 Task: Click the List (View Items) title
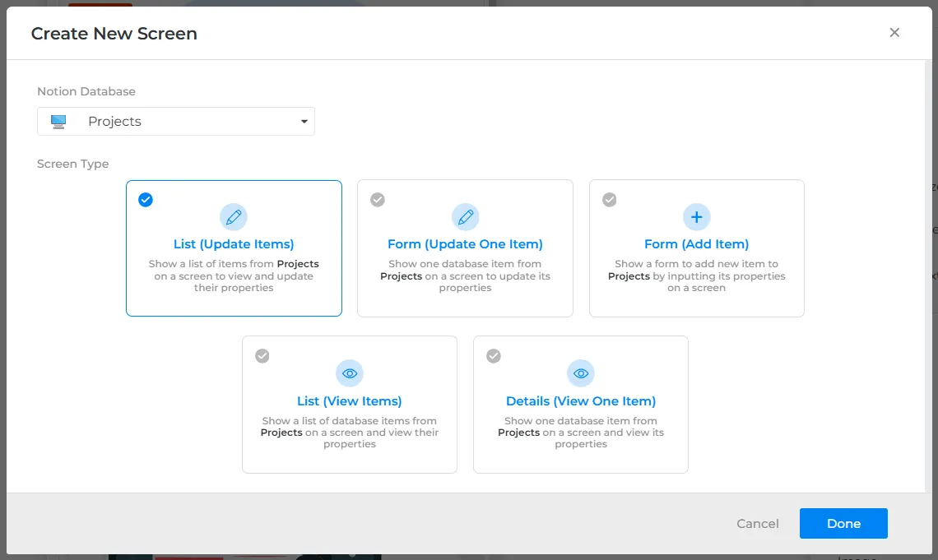pyautogui.click(x=350, y=401)
